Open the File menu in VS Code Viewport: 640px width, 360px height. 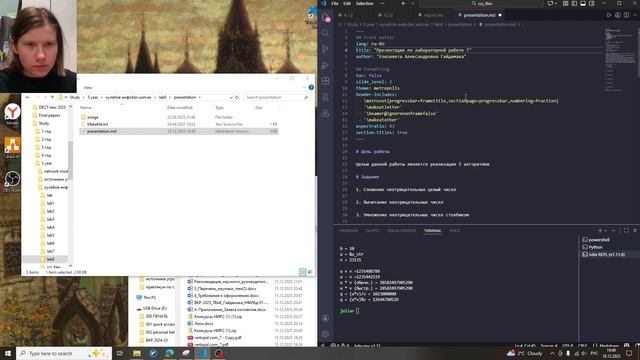(x=335, y=3)
